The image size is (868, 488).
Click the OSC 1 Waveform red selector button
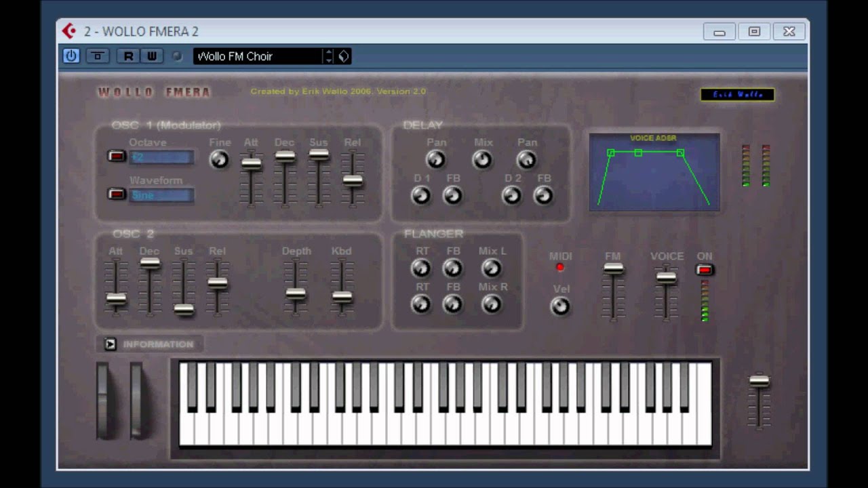point(117,195)
